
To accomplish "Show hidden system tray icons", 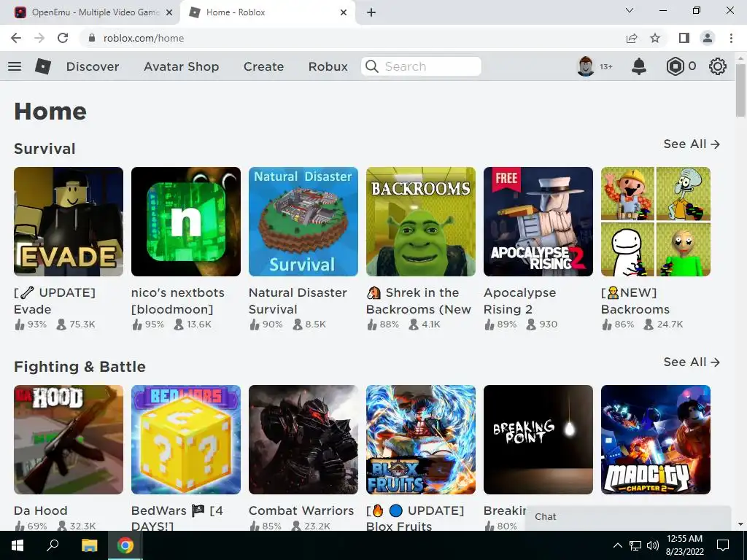I will (x=617, y=545).
